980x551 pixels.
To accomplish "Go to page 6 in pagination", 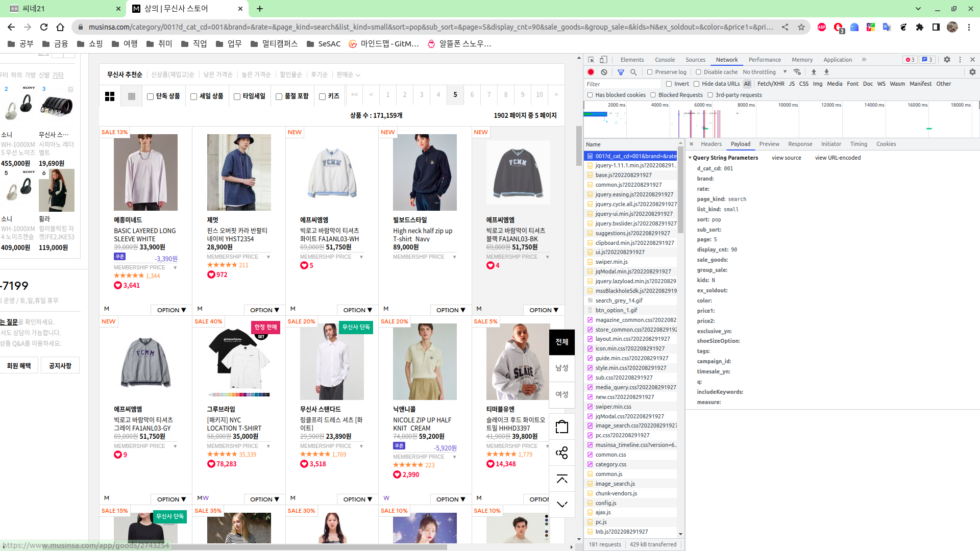I will [x=472, y=94].
